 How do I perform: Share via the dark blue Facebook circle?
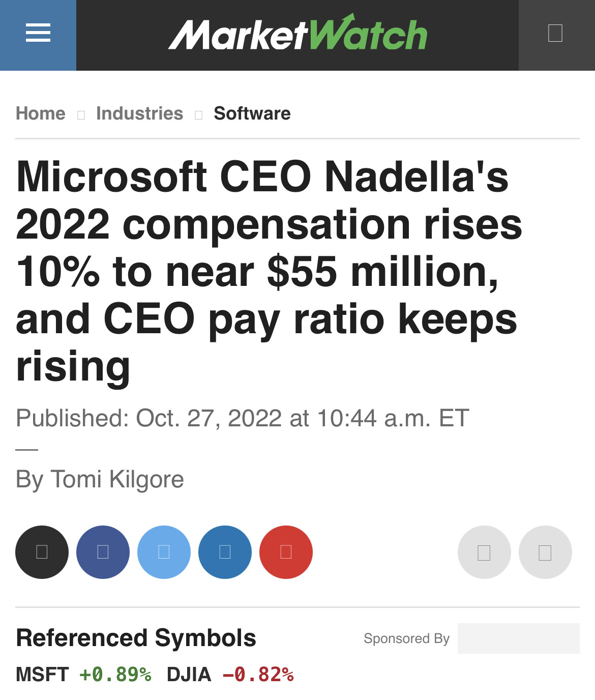[103, 552]
